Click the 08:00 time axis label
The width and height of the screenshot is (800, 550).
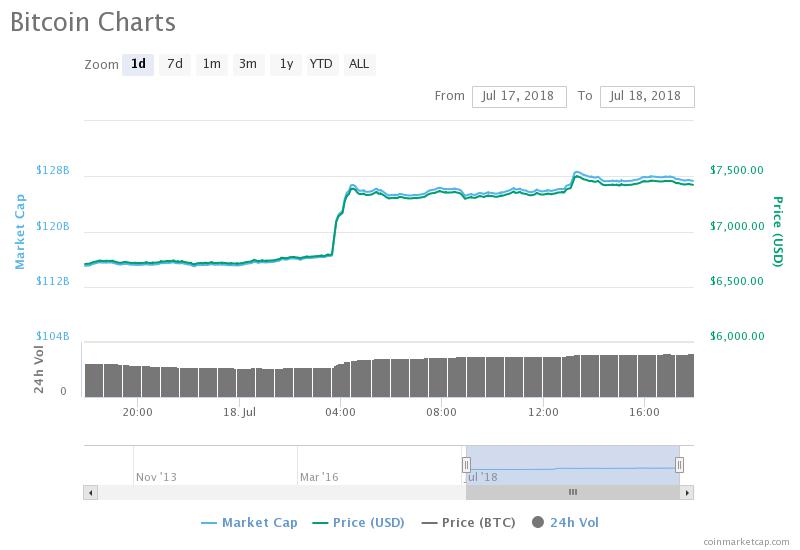441,412
